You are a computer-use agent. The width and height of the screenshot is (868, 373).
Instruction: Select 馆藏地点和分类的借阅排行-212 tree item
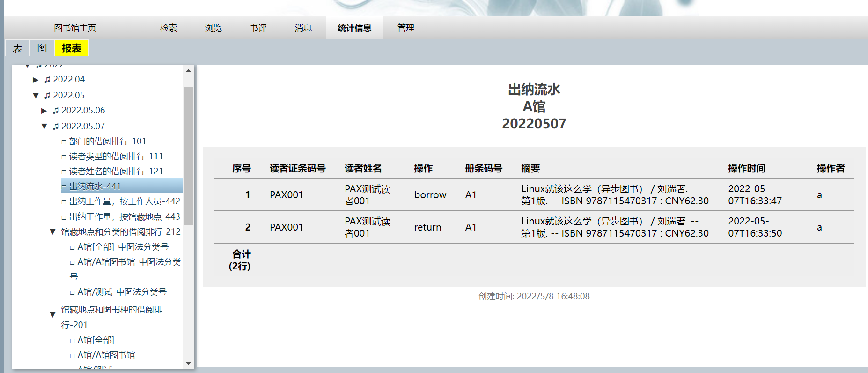[121, 232]
